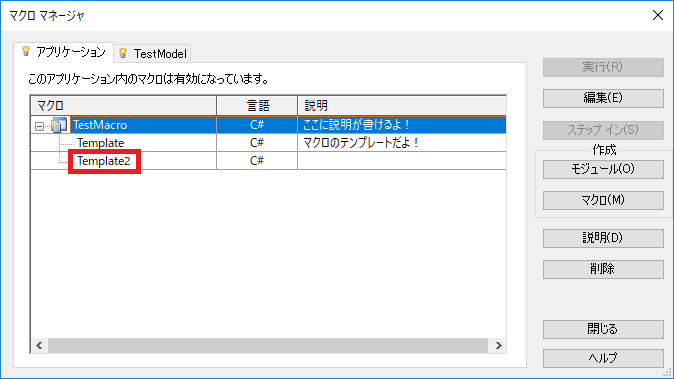The image size is (674, 379).
Task: Click the horizontal scrollbar track
Action: tap(268, 345)
